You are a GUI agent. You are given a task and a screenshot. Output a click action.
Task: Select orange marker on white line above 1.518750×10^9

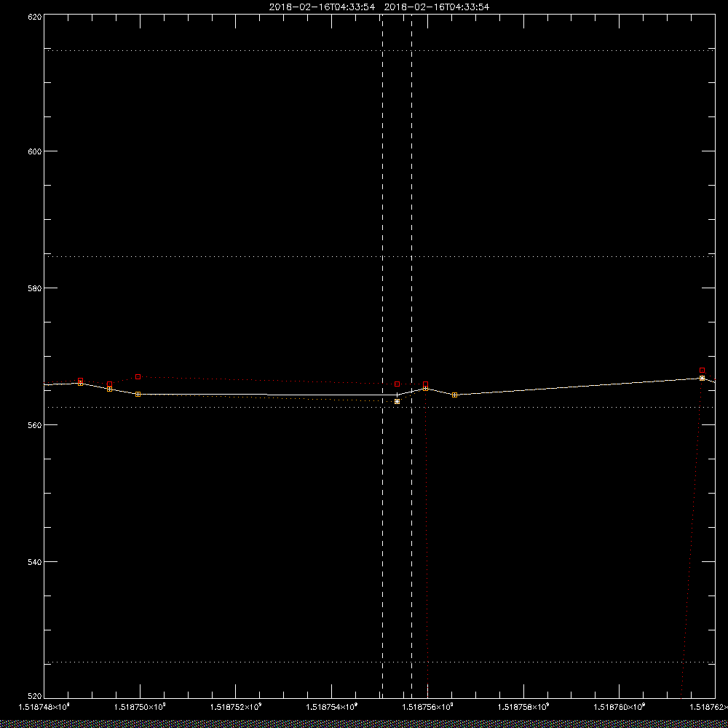click(138, 394)
